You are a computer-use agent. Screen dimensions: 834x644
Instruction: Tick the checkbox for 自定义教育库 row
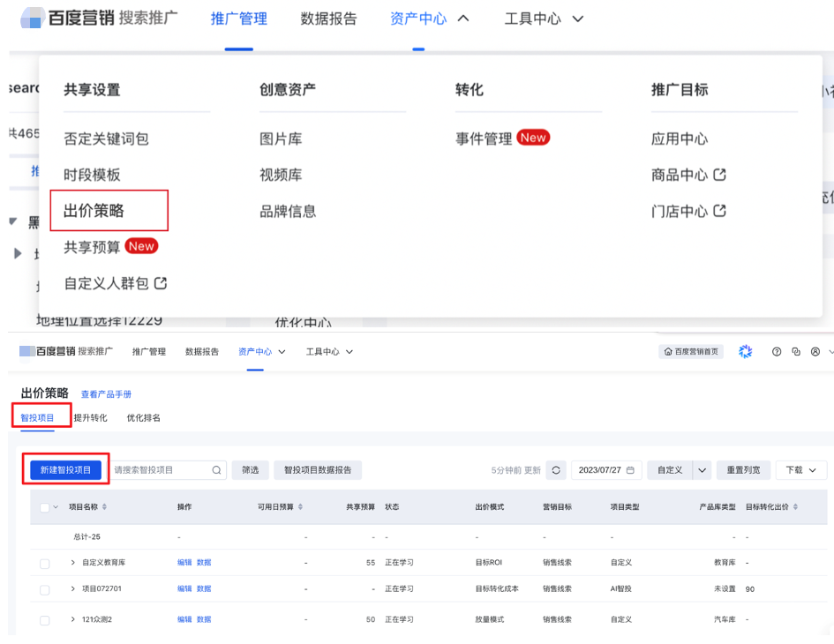click(42, 562)
